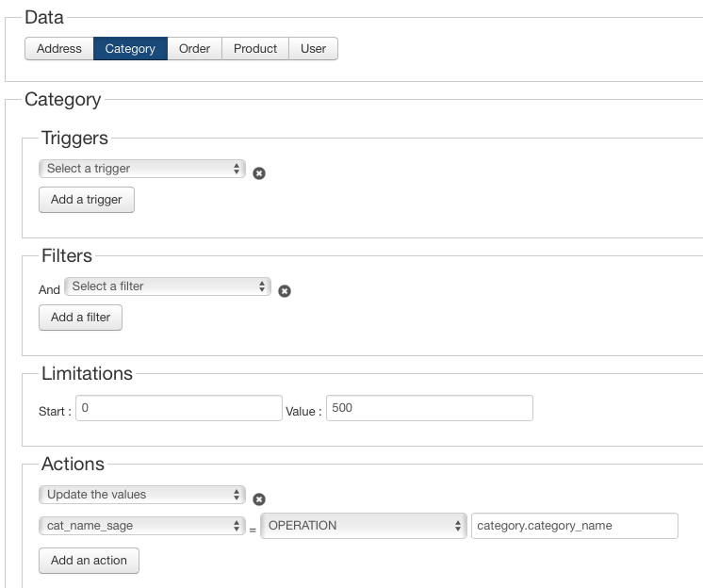Select the Category data tab
The width and height of the screenshot is (703, 588).
point(130,49)
